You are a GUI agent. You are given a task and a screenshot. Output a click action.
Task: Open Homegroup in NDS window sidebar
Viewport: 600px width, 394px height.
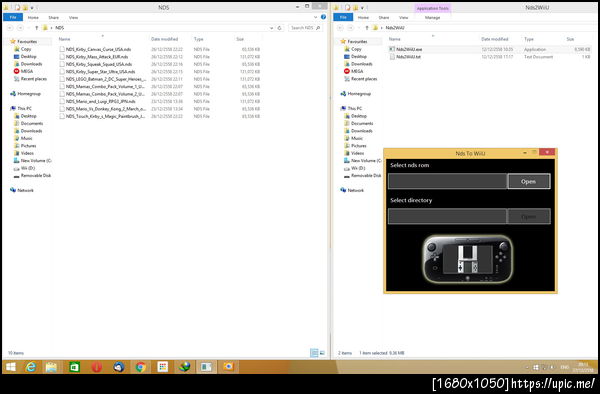point(25,94)
